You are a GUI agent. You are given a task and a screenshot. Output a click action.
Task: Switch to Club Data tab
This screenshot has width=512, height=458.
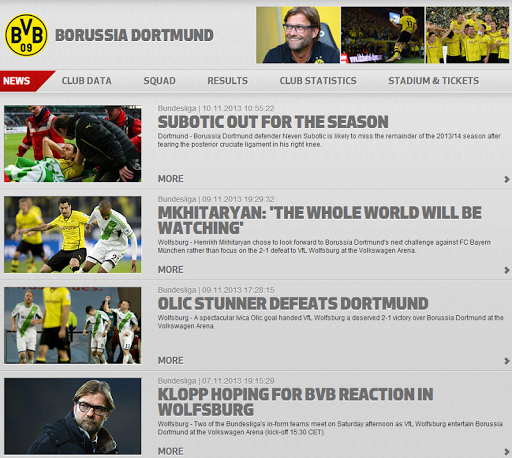(x=87, y=81)
